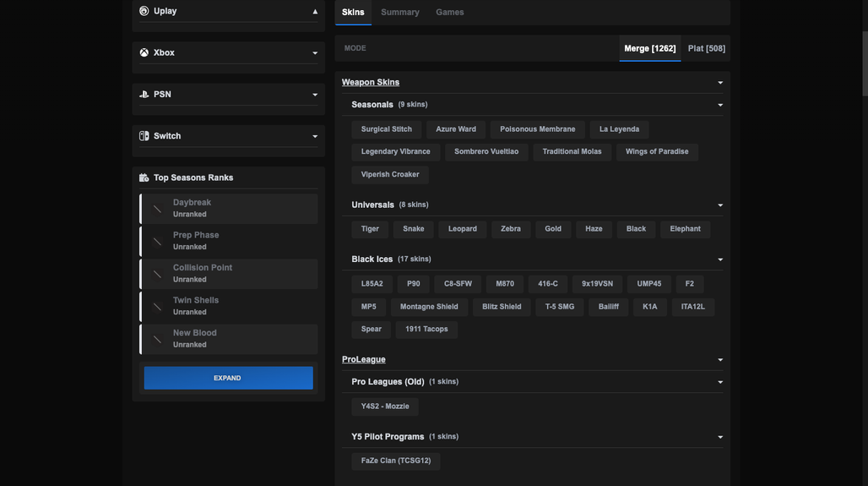Select the Tiger universal skin

point(370,229)
